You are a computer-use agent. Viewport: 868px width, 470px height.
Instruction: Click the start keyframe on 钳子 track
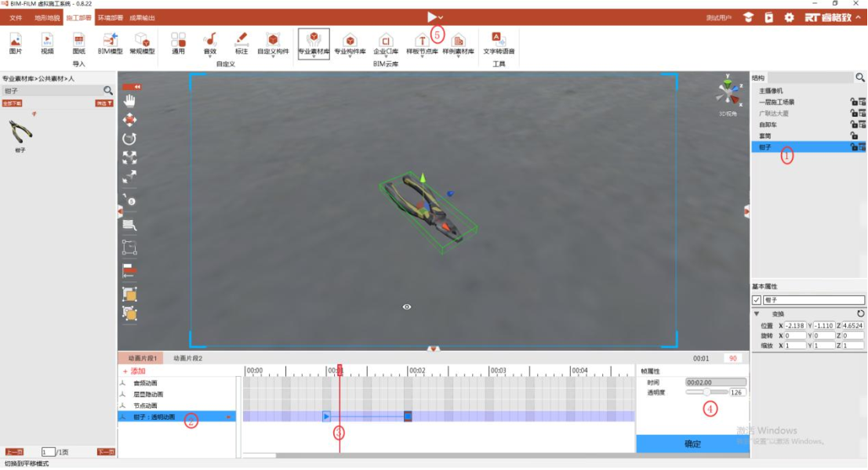tap(327, 417)
